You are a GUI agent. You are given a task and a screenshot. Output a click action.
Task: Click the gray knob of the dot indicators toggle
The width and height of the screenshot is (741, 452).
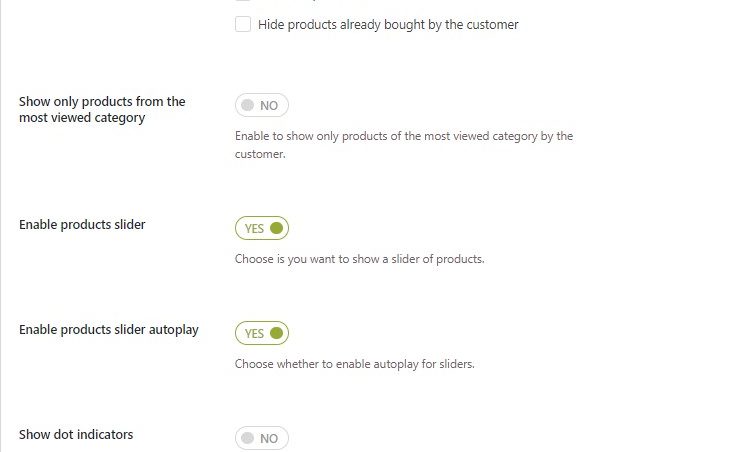pyautogui.click(x=247, y=438)
